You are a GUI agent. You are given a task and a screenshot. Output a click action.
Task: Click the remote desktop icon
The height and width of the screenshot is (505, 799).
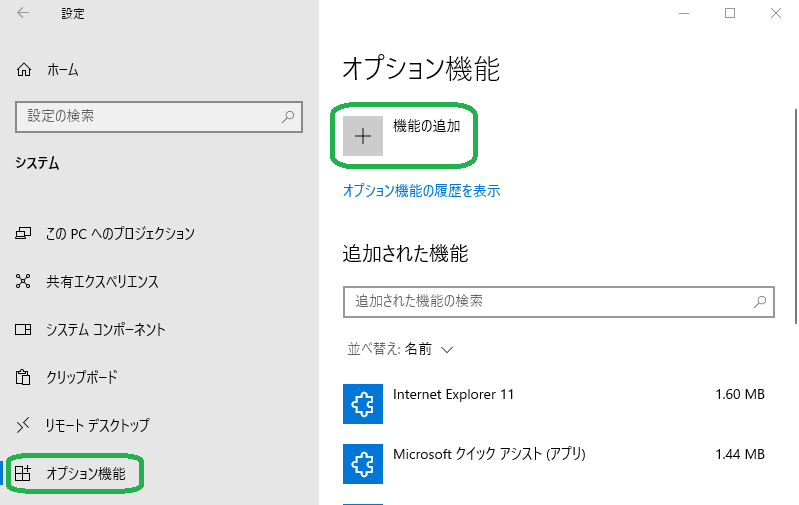point(23,426)
